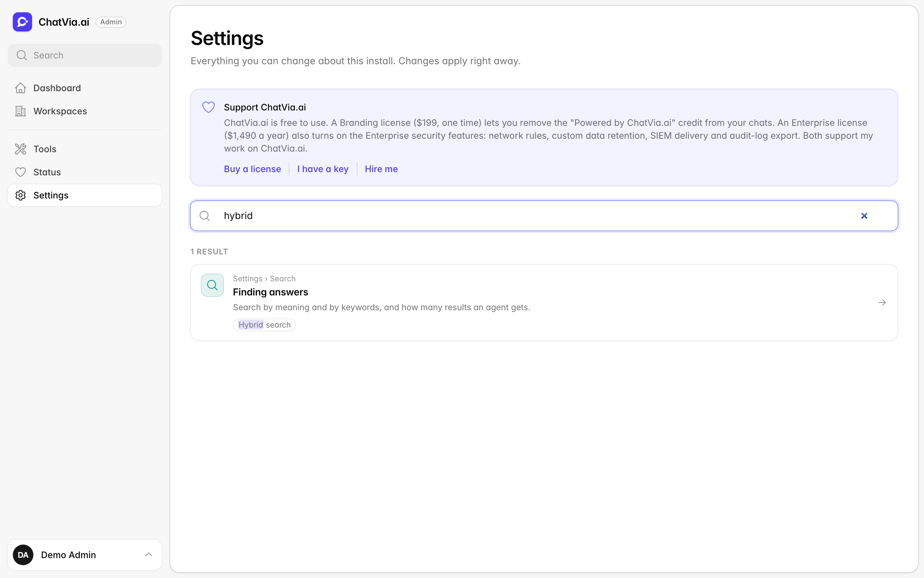Click the heart icon in support banner
924x578 pixels.
click(209, 108)
